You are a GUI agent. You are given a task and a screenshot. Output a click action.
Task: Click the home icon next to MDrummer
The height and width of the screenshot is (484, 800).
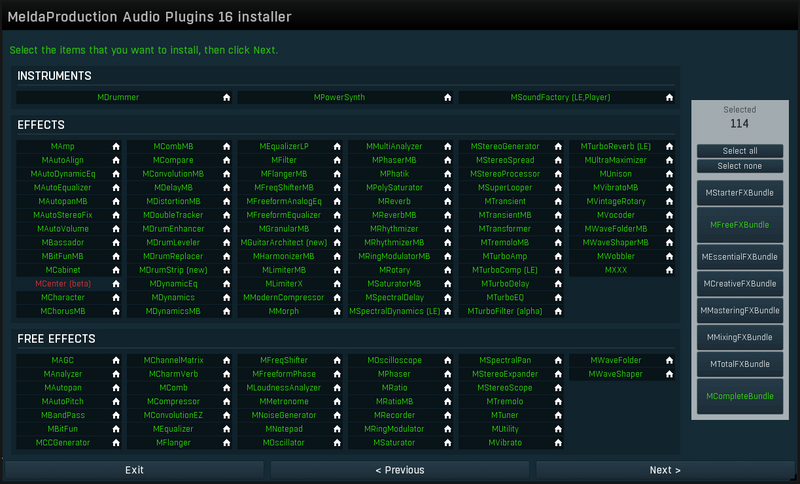227,97
